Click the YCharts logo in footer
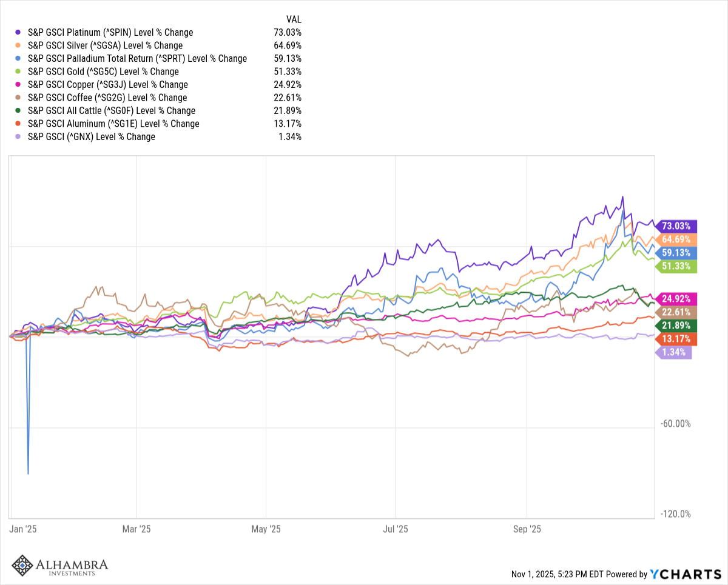Screen dimensions: 728x585 point(686,574)
